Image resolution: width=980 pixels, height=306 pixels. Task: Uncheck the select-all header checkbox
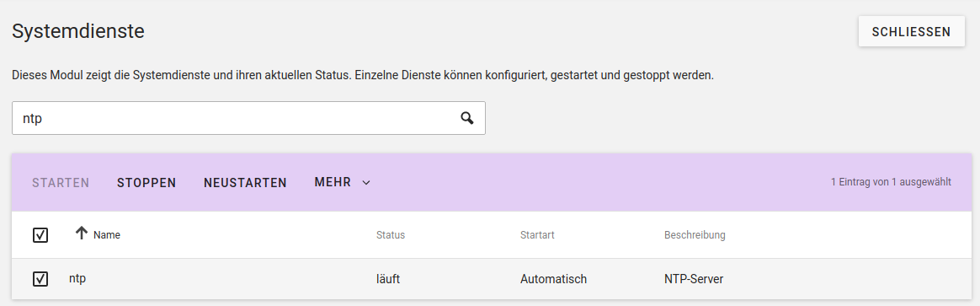40,235
